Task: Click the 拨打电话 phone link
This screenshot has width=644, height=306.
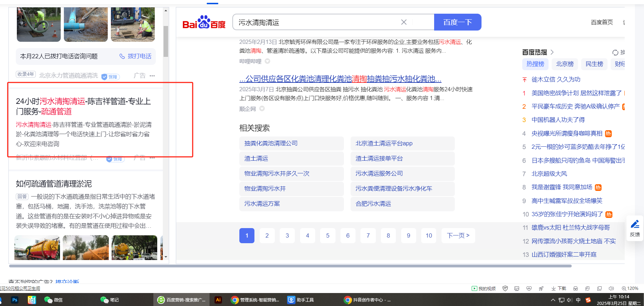Action: (135, 56)
